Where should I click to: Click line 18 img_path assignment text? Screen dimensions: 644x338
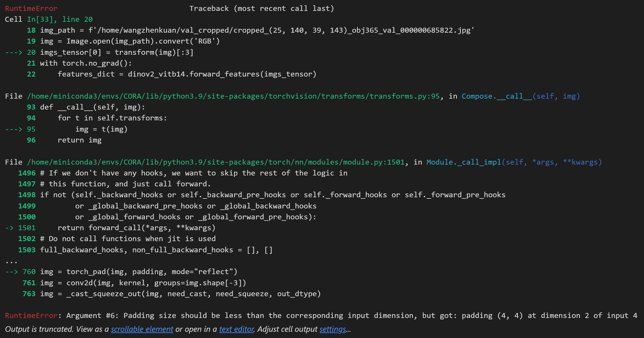tap(257, 30)
